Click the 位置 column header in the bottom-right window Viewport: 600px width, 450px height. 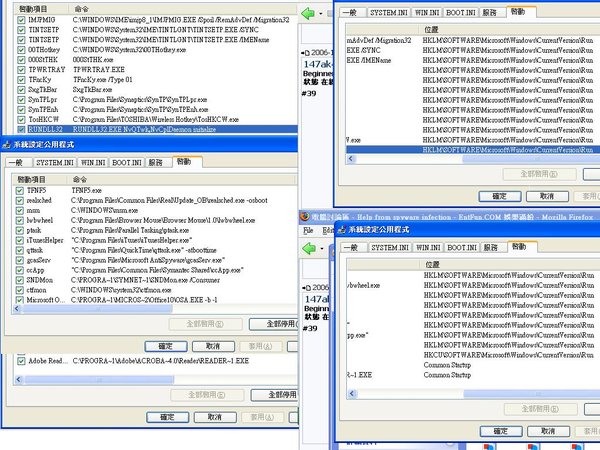coord(512,264)
